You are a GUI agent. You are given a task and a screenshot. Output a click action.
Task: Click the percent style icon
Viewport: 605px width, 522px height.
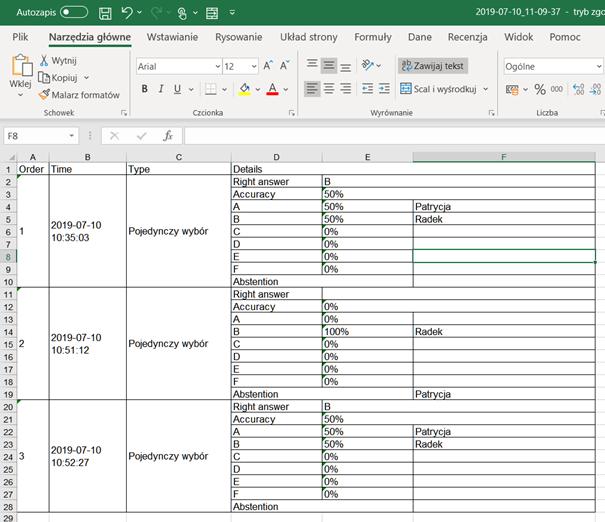[x=540, y=90]
